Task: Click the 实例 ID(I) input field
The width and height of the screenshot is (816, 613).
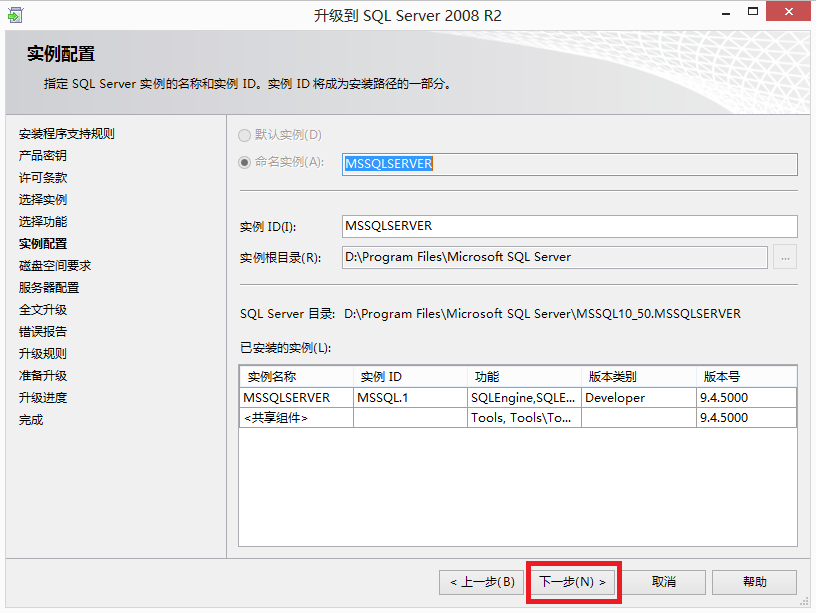Action: 569,226
